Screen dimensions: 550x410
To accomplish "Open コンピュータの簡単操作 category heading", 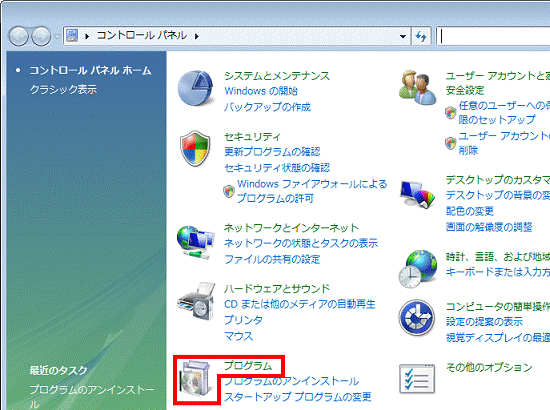I will click(x=498, y=307).
